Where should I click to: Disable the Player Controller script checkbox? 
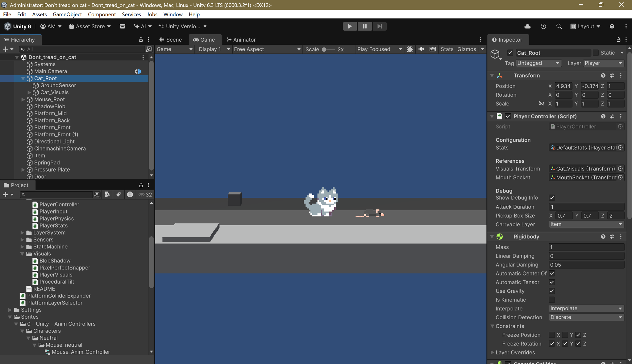coord(508,116)
